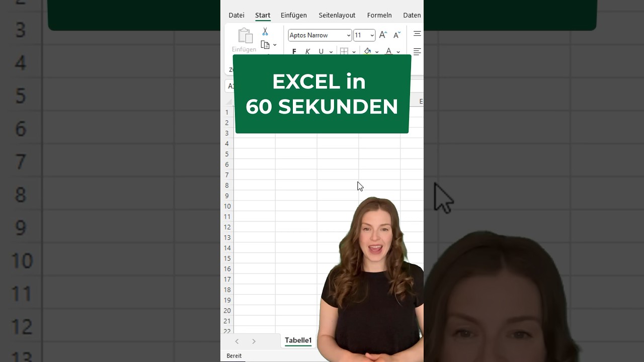This screenshot has height=362, width=644.
Task: Toggle bold formatting with the F button
Action: point(294,52)
